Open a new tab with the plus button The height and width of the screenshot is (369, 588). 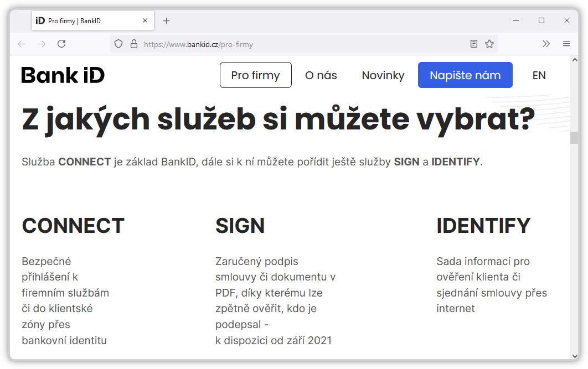(167, 21)
